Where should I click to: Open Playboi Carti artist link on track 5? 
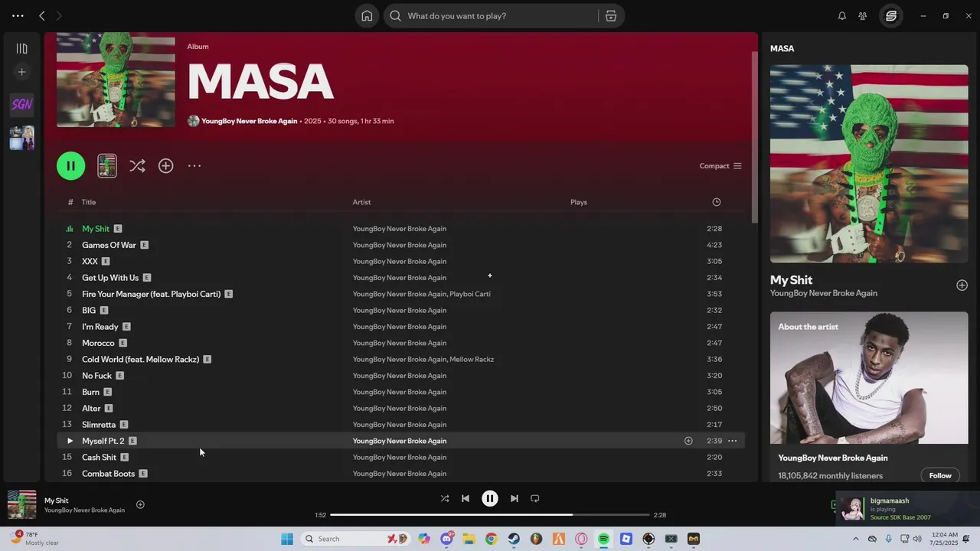point(470,294)
